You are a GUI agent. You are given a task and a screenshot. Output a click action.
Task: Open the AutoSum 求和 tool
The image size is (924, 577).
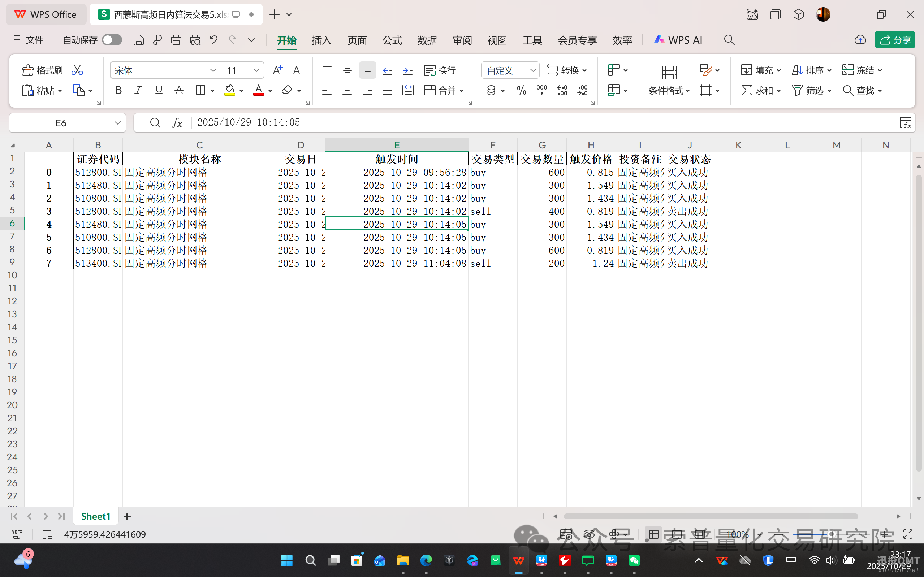coord(759,90)
